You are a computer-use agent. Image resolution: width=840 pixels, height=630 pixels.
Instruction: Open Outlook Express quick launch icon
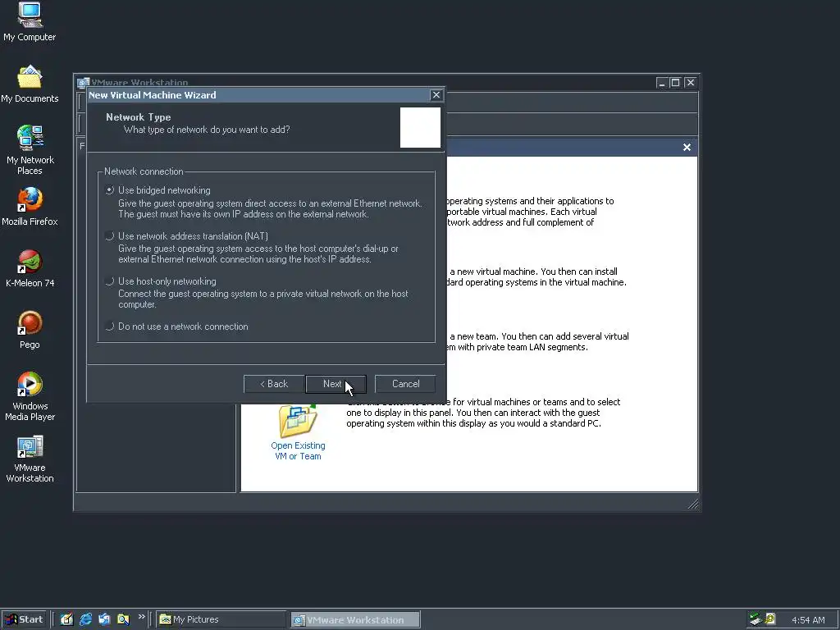point(104,619)
